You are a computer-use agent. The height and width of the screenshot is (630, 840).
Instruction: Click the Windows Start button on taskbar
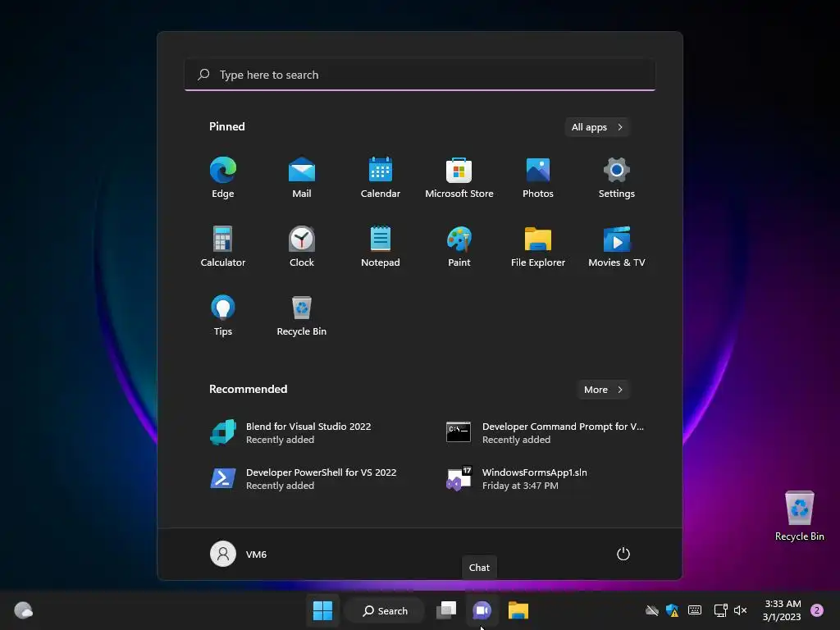coord(322,610)
